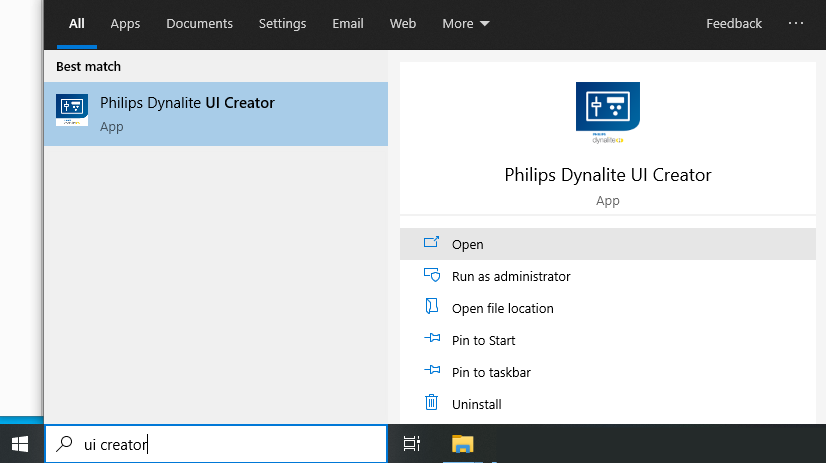Select the All search tab
This screenshot has width=826, height=463.
coord(76,24)
